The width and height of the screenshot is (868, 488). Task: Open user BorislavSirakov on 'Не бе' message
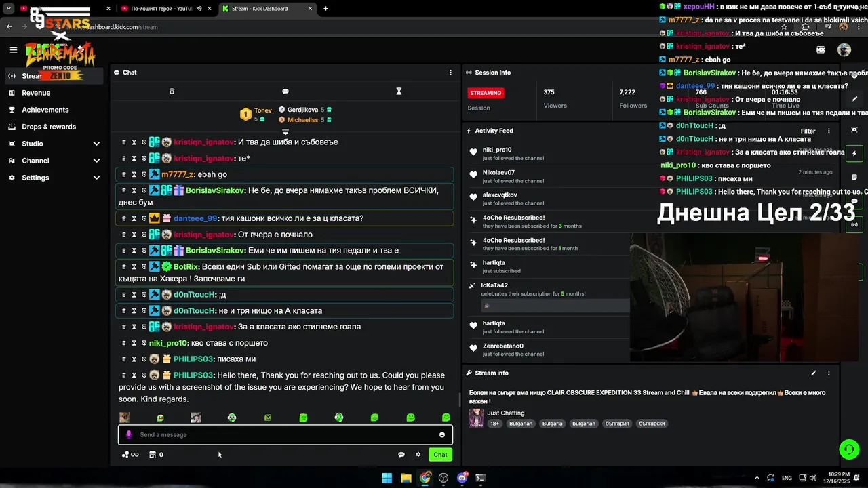tap(215, 190)
